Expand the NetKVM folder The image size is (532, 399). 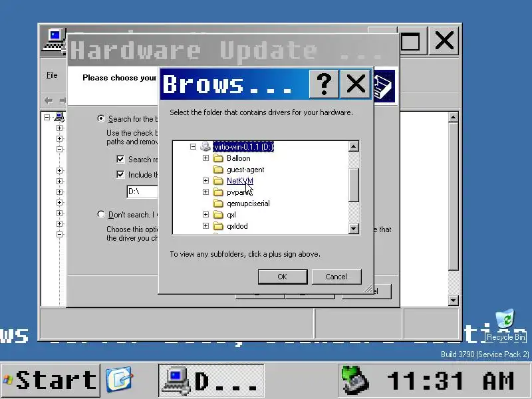[x=205, y=180]
